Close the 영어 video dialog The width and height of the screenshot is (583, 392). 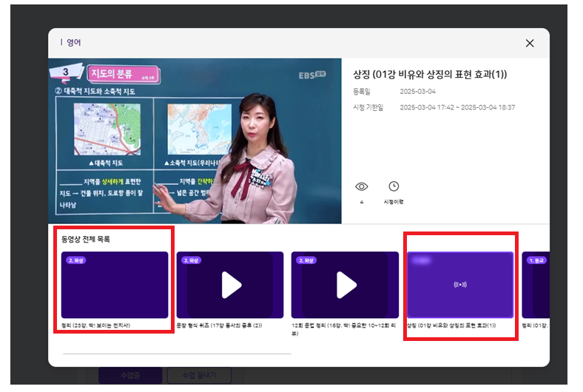point(529,43)
